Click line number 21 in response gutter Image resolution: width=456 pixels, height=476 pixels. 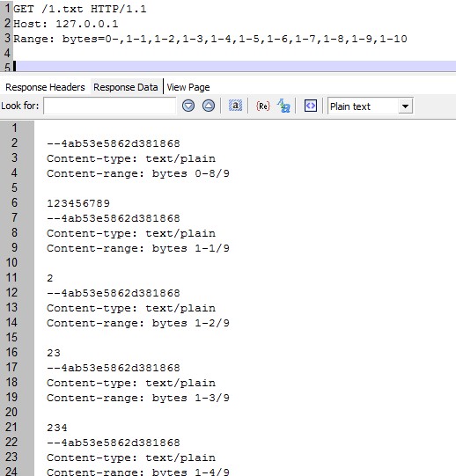(11, 427)
